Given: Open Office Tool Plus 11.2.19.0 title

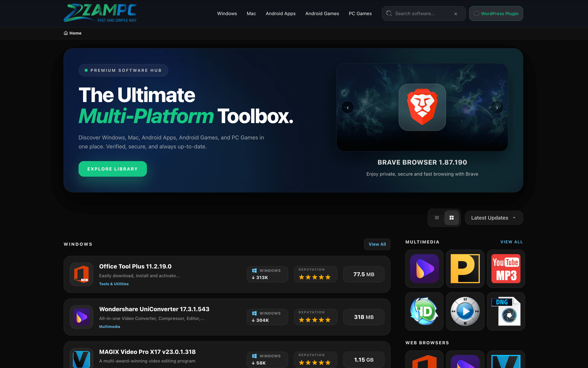Looking at the screenshot, I should 135,266.
